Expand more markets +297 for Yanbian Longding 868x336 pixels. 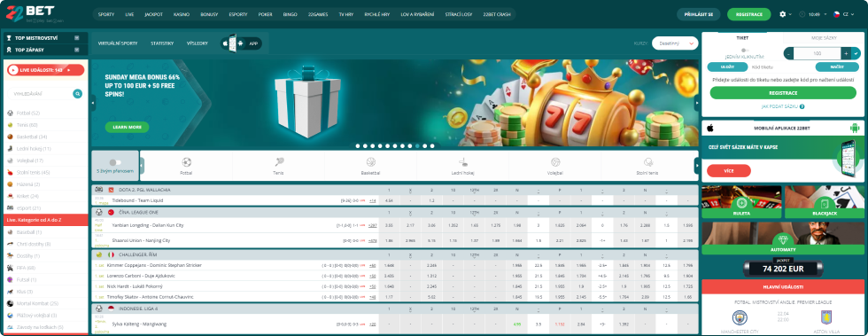(373, 225)
